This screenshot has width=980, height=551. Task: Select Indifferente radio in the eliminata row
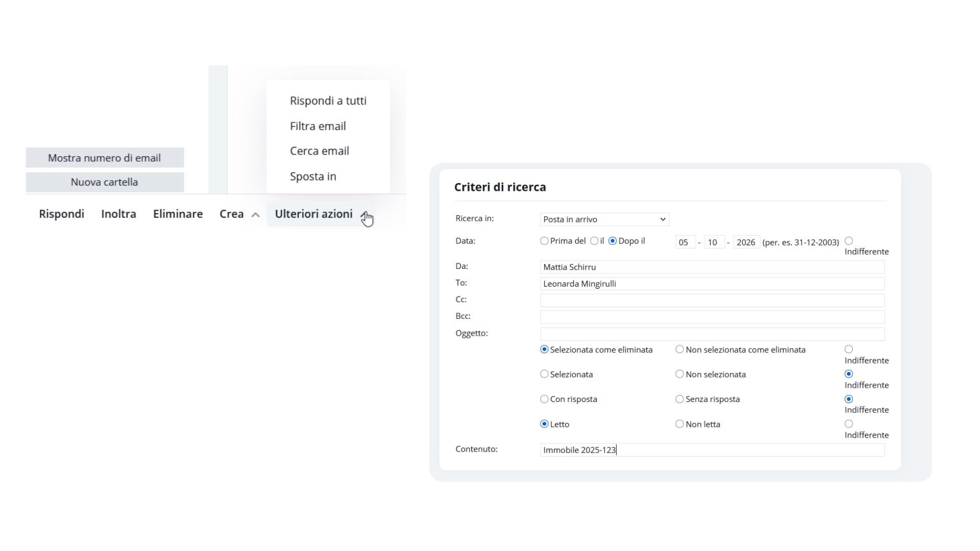(x=849, y=349)
